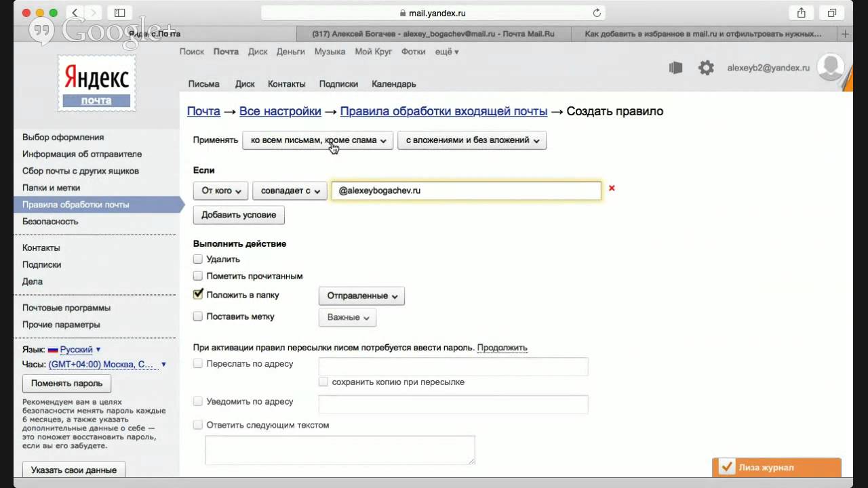Image resolution: width=868 pixels, height=488 pixels.
Task: Click the Яндекс Почта logo
Action: pos(96,83)
